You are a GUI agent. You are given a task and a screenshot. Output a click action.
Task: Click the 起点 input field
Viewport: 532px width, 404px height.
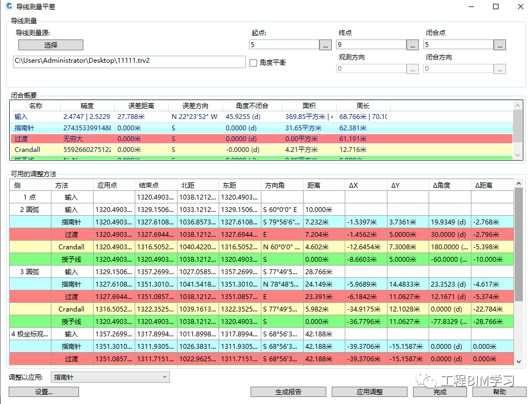(x=284, y=44)
